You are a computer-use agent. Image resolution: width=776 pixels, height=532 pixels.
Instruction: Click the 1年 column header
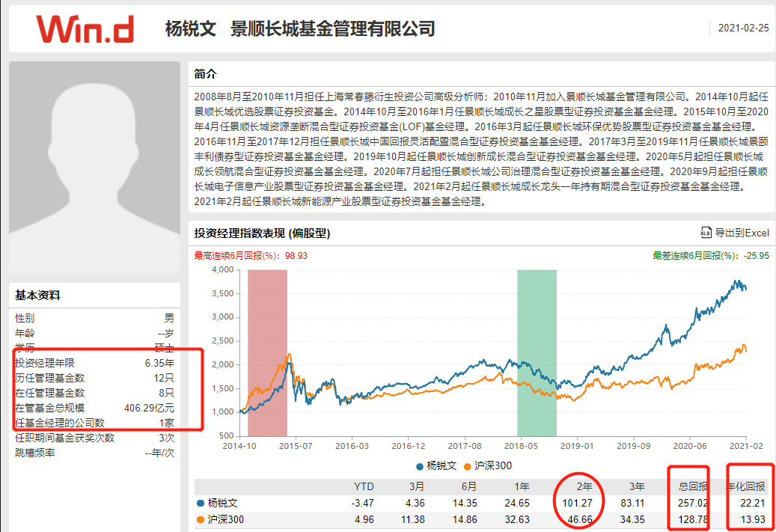522,486
